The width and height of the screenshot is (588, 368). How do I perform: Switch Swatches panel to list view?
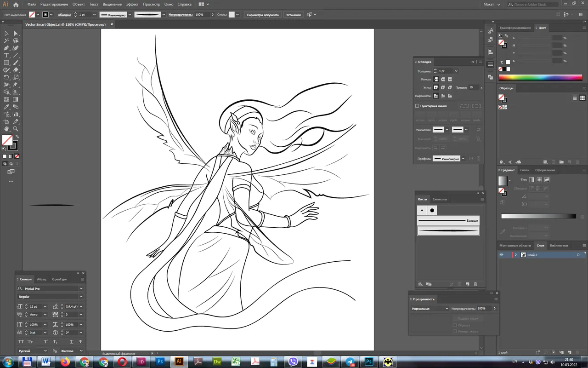coord(575,98)
